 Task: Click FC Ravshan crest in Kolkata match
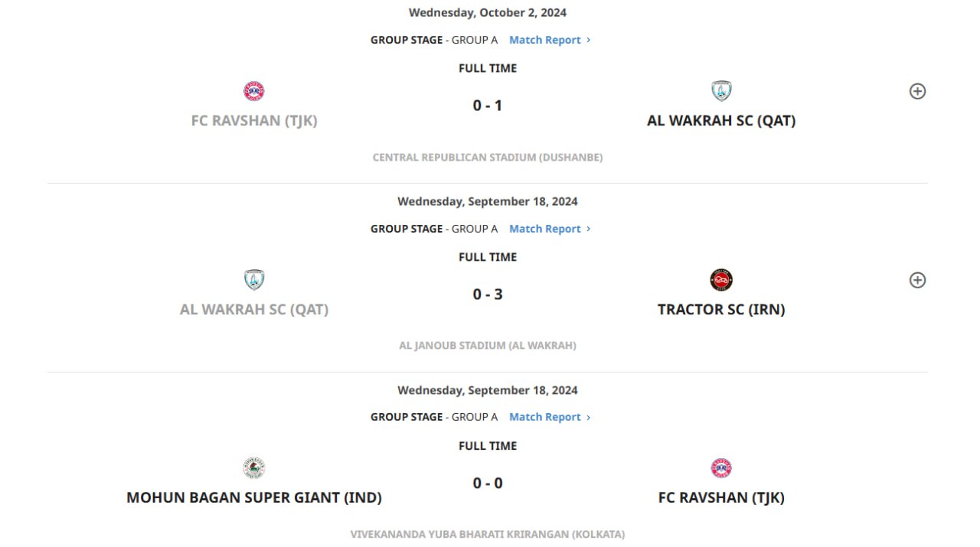[x=721, y=468]
